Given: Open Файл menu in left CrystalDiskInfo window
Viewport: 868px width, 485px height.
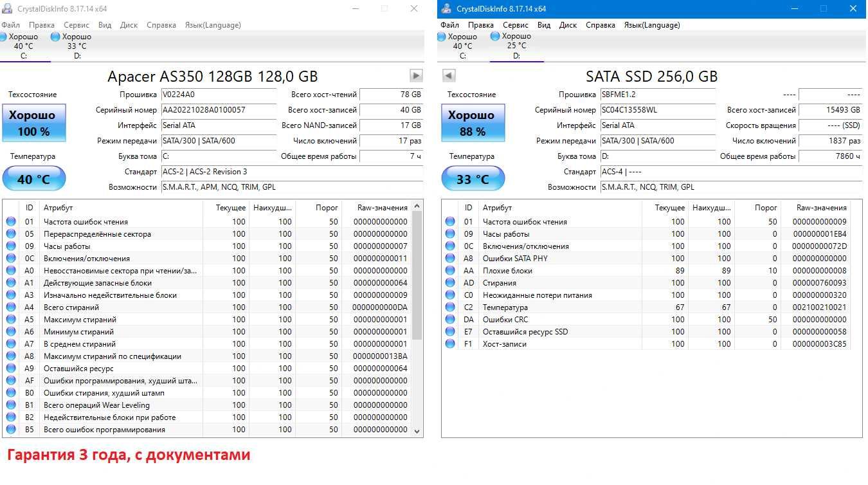Looking at the screenshot, I should [x=10, y=25].
